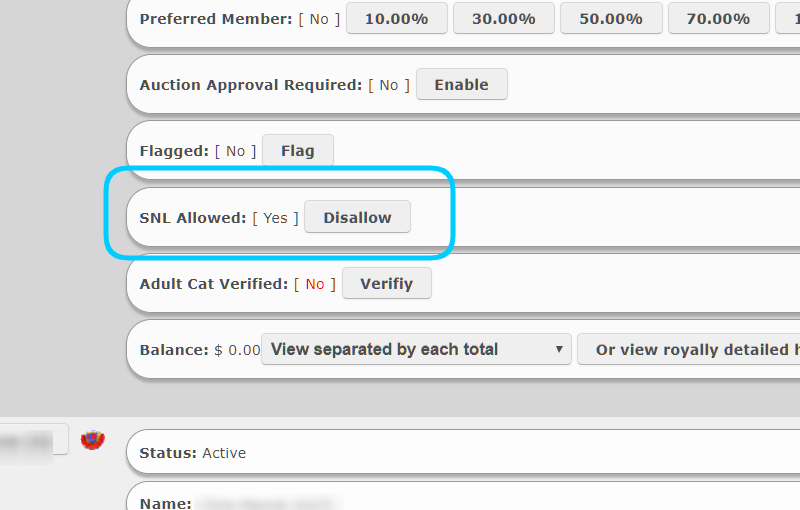This screenshot has width=800, height=510.
Task: Set preferred member rate to 10.00%
Action: point(396,18)
